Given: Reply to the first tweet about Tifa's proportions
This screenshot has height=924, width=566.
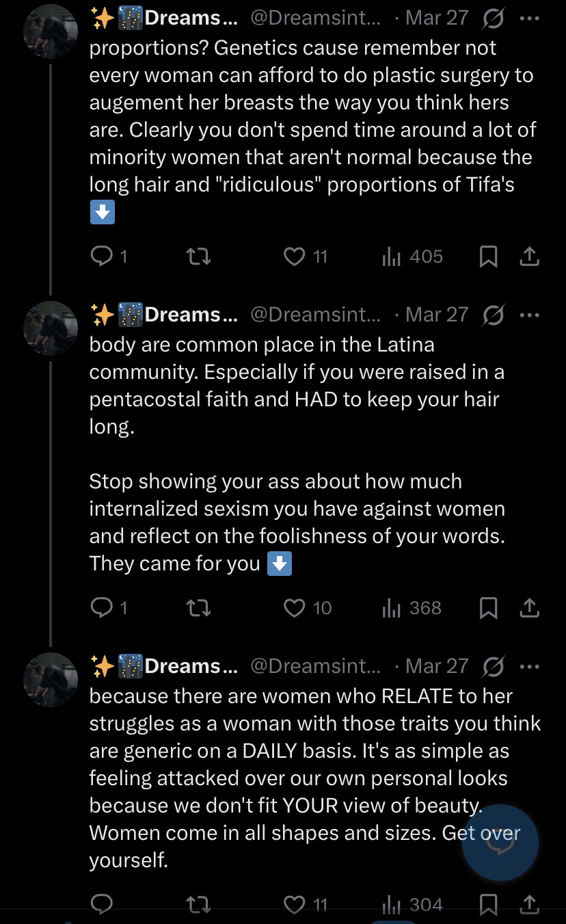Looking at the screenshot, I should tap(101, 256).
